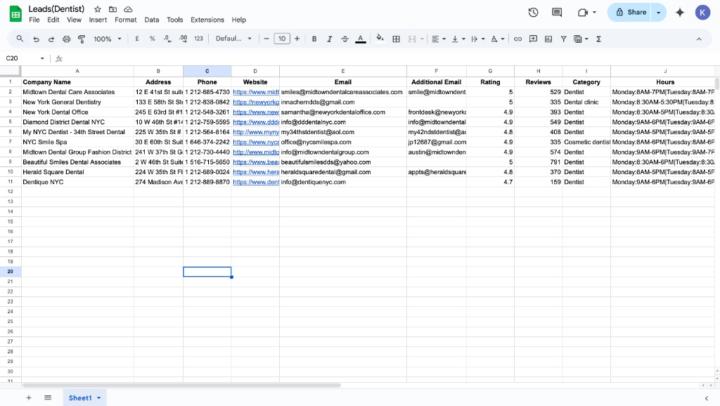The height and width of the screenshot is (406, 720).
Task: Open Dentique NYC website link
Action: click(256, 182)
